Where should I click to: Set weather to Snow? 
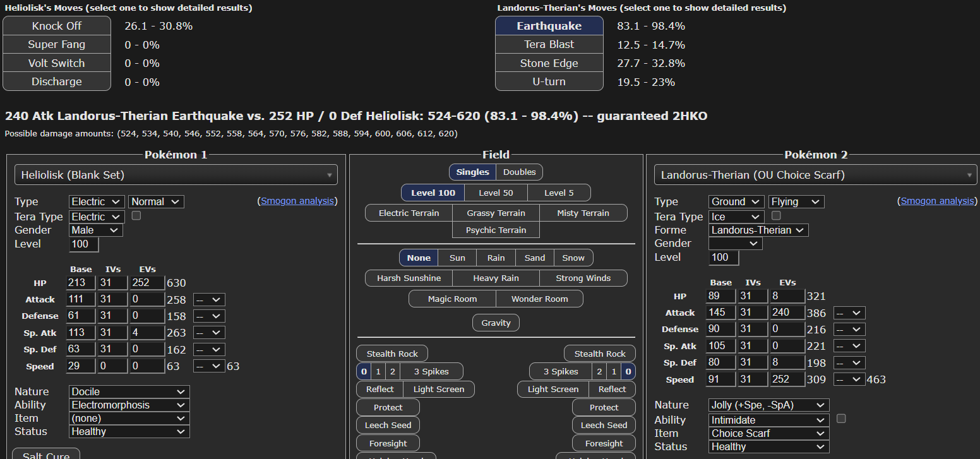pos(573,258)
